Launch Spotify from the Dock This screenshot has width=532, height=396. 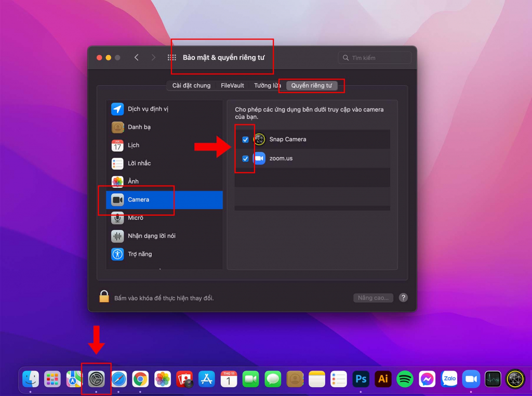pos(405,379)
